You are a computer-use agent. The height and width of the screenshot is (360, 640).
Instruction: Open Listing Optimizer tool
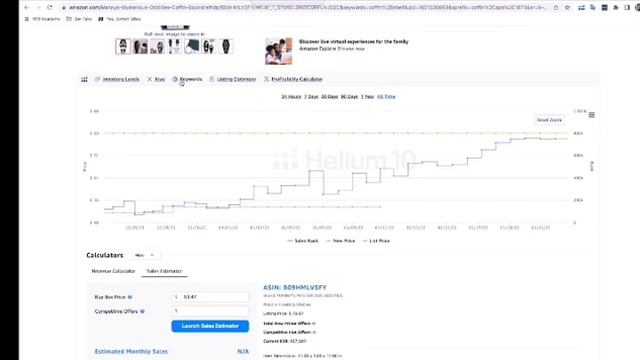click(x=233, y=79)
